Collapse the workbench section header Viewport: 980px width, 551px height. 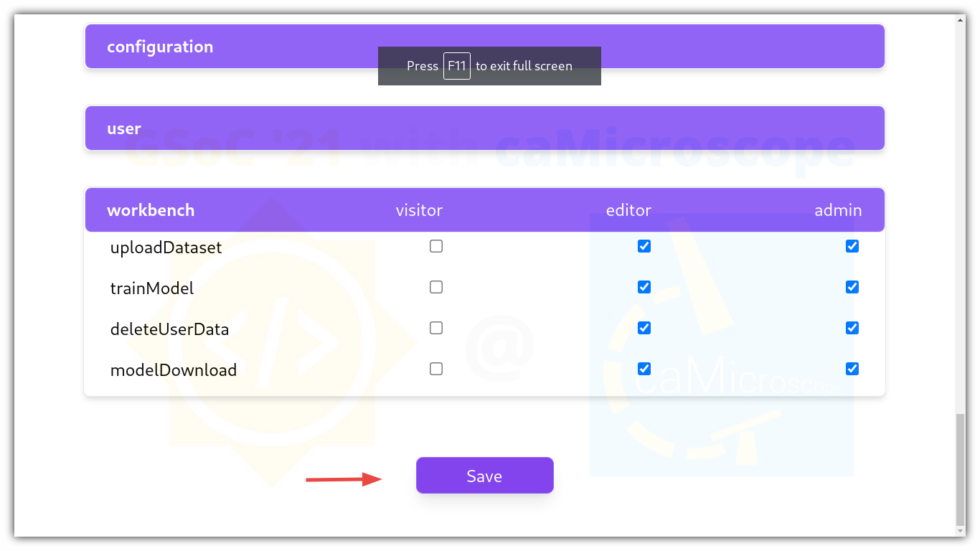[484, 210]
